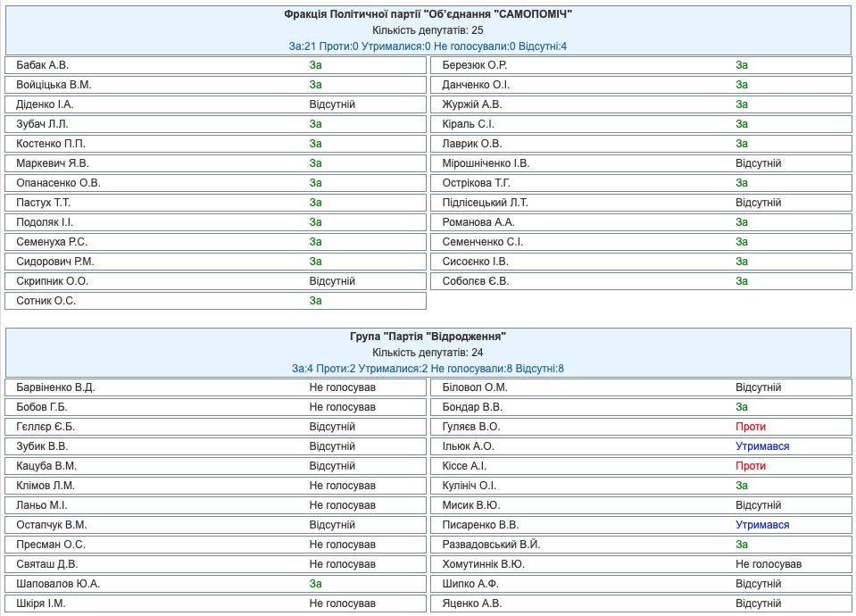Viewport: 856px width, 616px height.
Task: Select deputy name Бабак А.В.
Action: tap(43, 65)
